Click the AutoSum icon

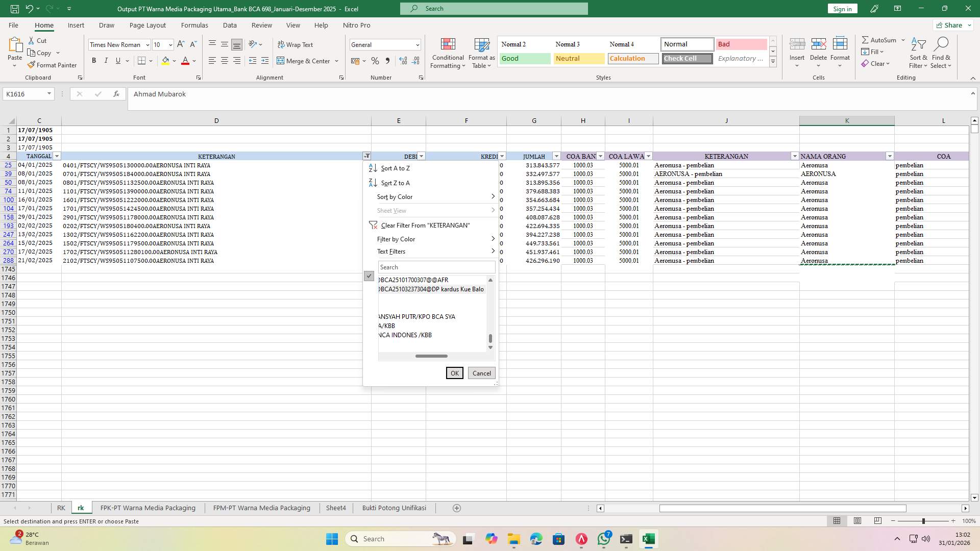(866, 39)
